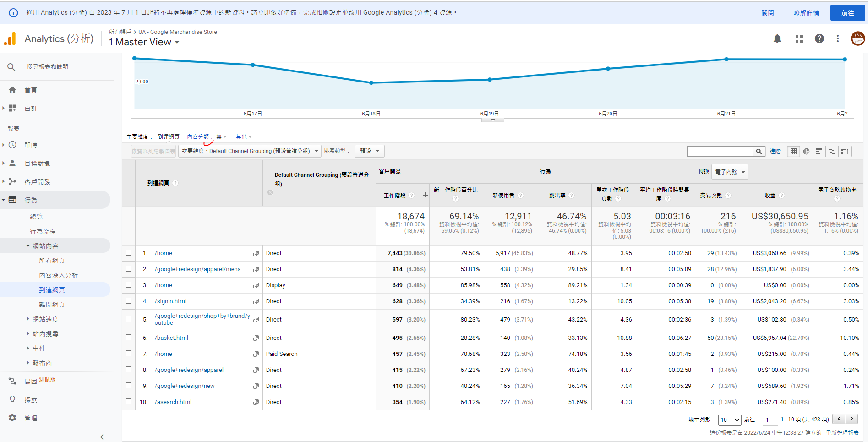
Task: Click the 前往 button in banner
Action: pyautogui.click(x=847, y=13)
